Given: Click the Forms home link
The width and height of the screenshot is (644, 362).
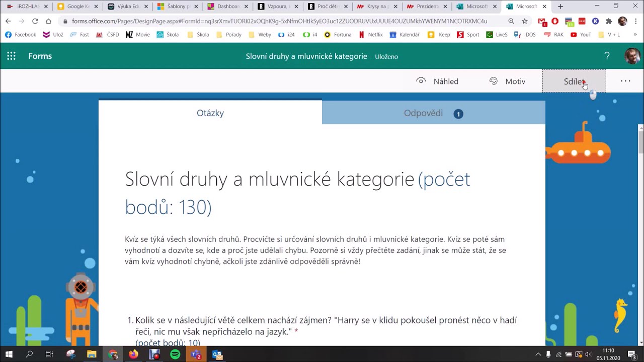Looking at the screenshot, I should point(40,56).
